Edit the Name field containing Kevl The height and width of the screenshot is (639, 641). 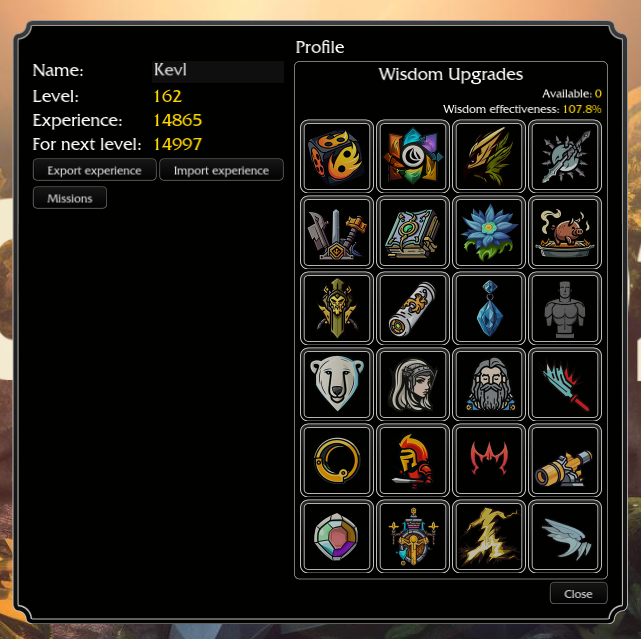(218, 71)
